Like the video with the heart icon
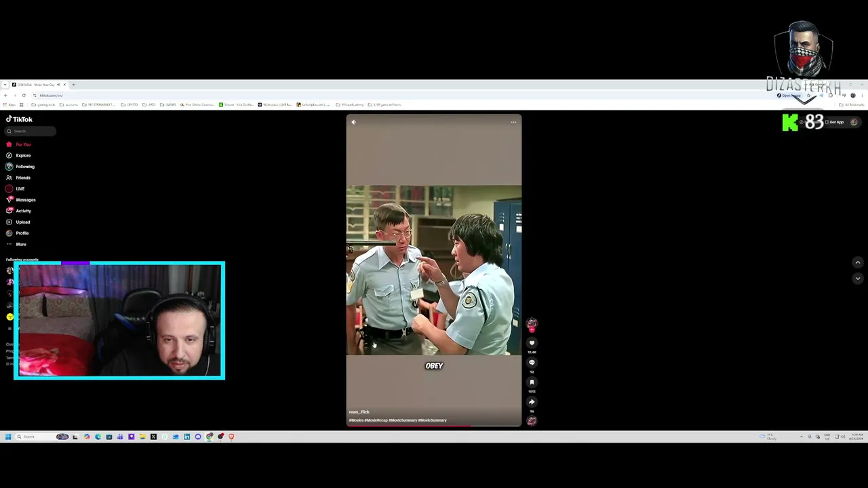868x488 pixels. pyautogui.click(x=532, y=343)
